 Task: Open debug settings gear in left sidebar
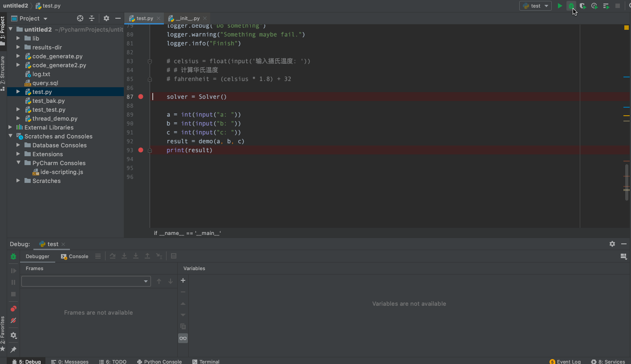(13, 335)
